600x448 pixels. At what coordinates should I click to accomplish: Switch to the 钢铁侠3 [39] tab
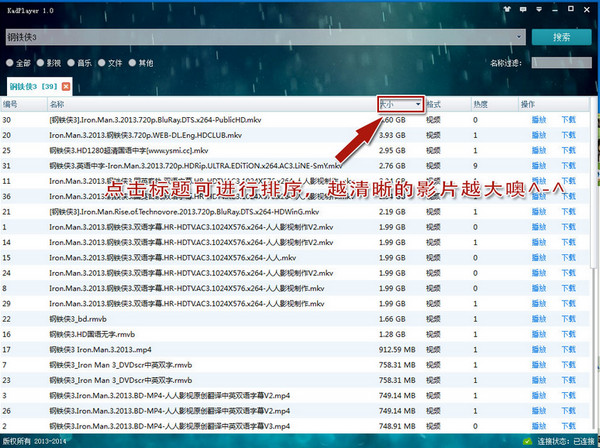[x=33, y=88]
